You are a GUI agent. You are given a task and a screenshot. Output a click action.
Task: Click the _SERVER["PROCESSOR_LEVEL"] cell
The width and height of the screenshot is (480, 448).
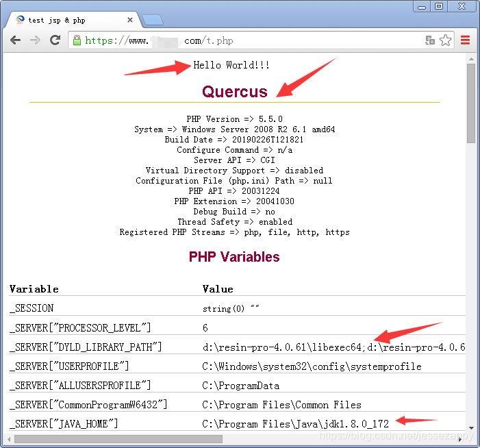pyautogui.click(x=80, y=327)
